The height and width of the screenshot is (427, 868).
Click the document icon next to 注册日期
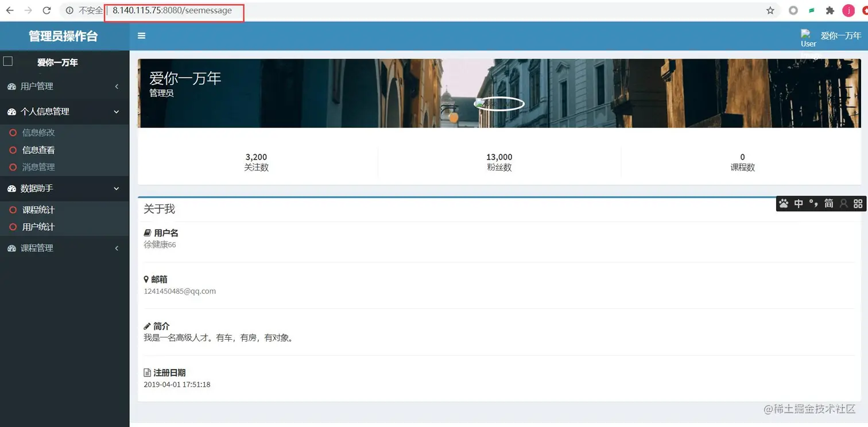click(147, 372)
